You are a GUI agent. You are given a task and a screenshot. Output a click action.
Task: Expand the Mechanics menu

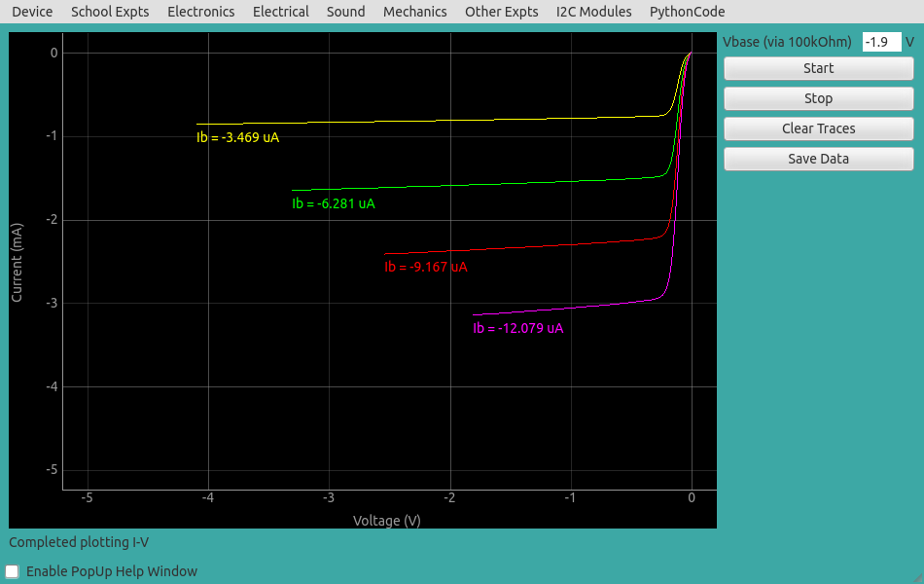(x=414, y=12)
